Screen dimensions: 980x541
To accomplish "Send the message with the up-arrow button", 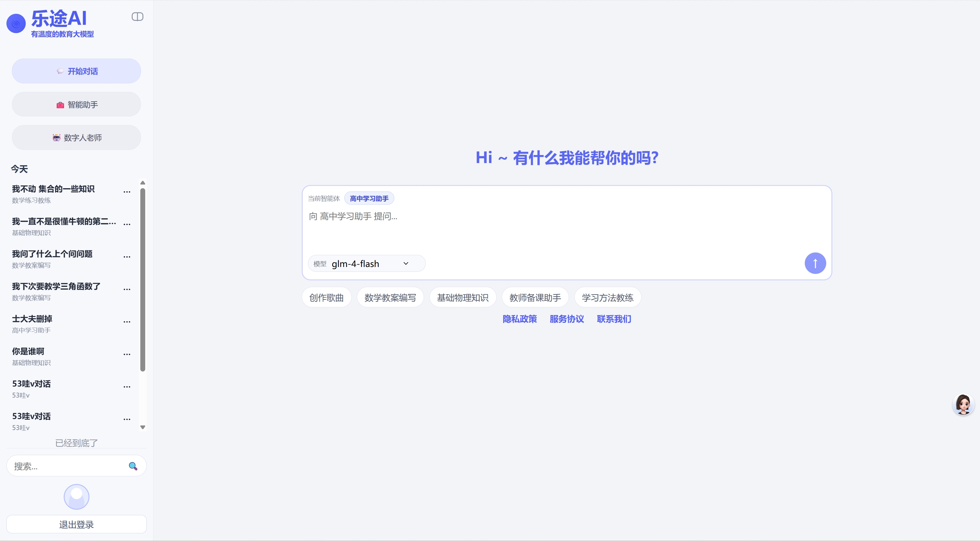I will 815,263.
